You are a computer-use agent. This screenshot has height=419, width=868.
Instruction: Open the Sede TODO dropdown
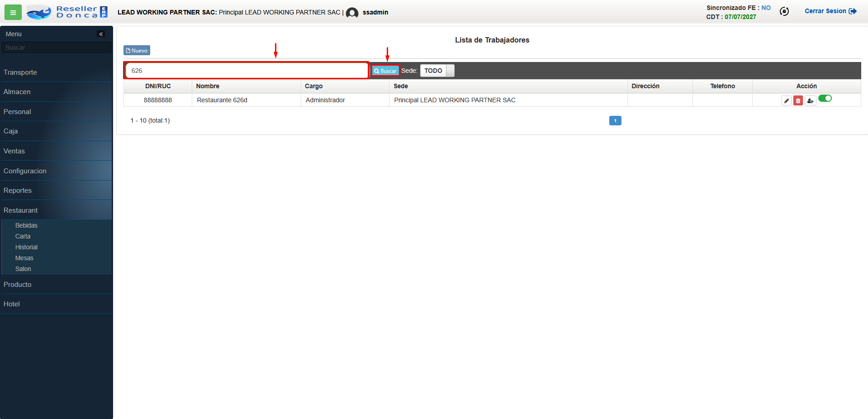[437, 71]
